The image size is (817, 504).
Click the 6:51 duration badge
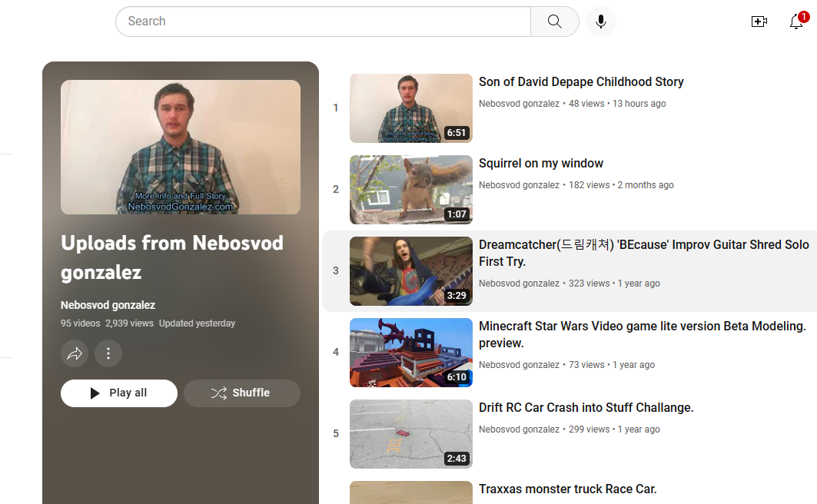pyautogui.click(x=457, y=133)
